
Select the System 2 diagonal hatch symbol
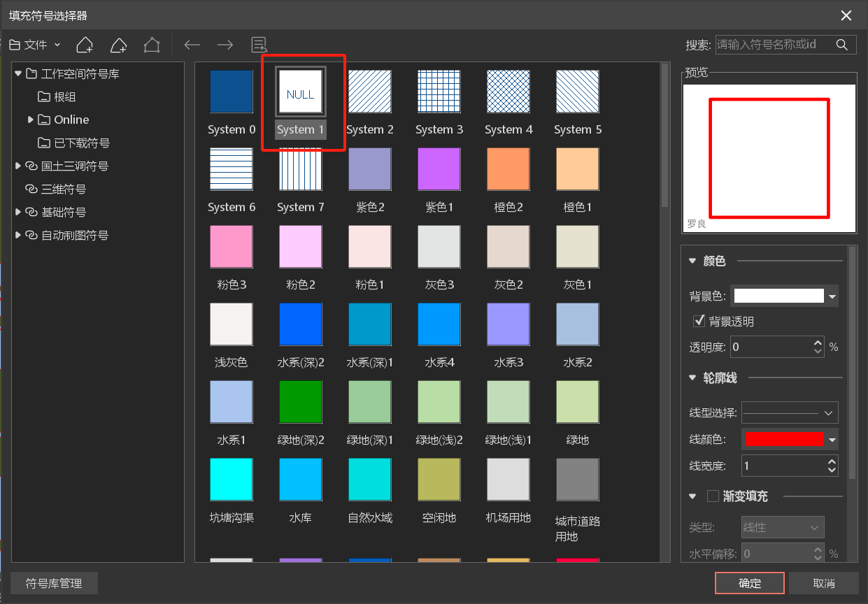pos(370,92)
